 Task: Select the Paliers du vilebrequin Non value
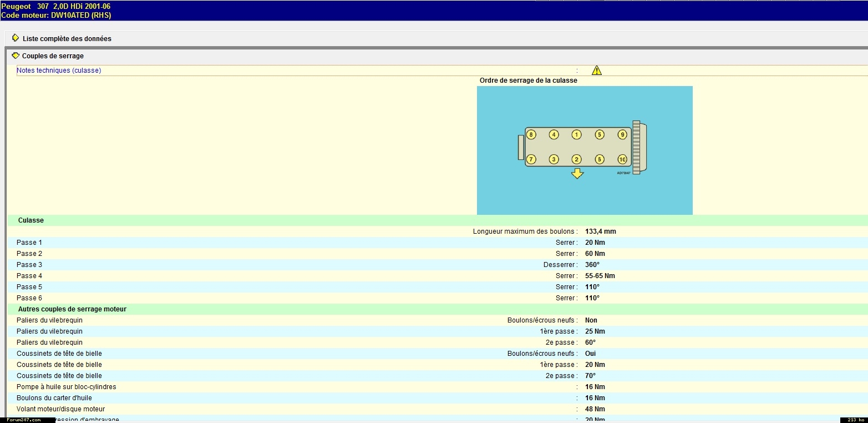tap(591, 320)
